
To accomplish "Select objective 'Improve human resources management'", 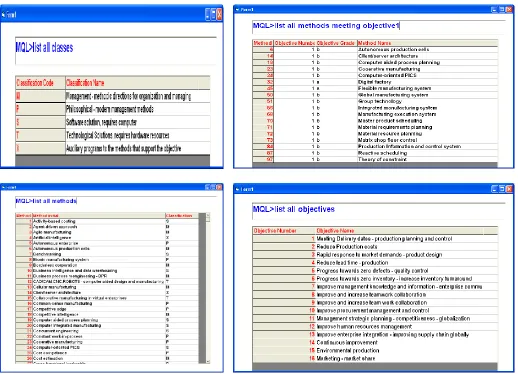I will (375, 326).
